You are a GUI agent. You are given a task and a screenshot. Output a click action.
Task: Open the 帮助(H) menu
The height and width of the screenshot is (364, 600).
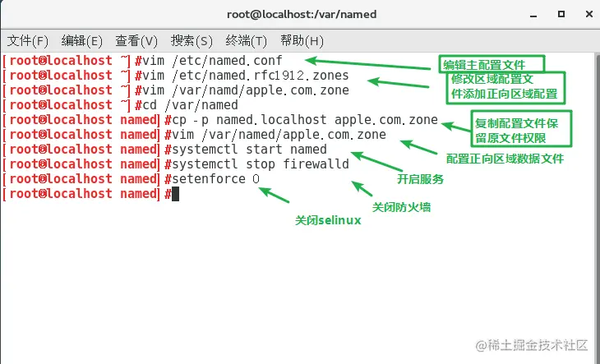pos(302,40)
